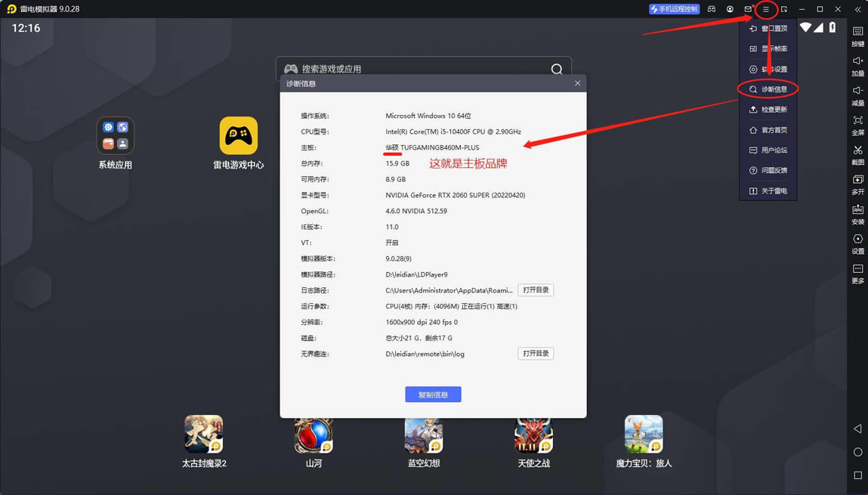Open the 手机远程控制 phone remote control feature
This screenshot has height=495, width=868.
pyautogui.click(x=675, y=9)
